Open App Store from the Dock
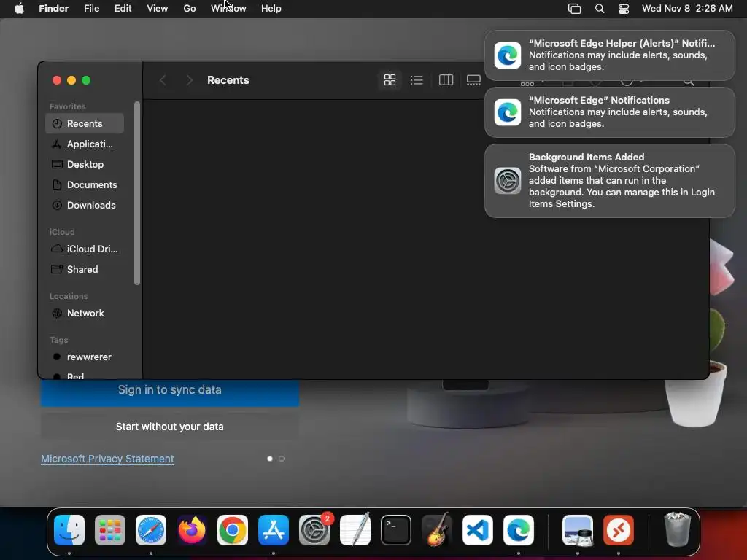The image size is (747, 560). [274, 530]
